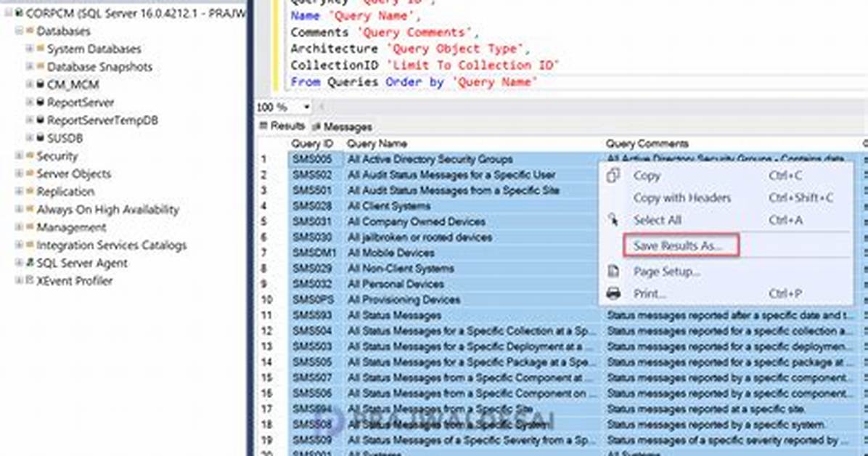Click the Databases folder icon
Viewport: 868px width, 456px height.
click(30, 31)
